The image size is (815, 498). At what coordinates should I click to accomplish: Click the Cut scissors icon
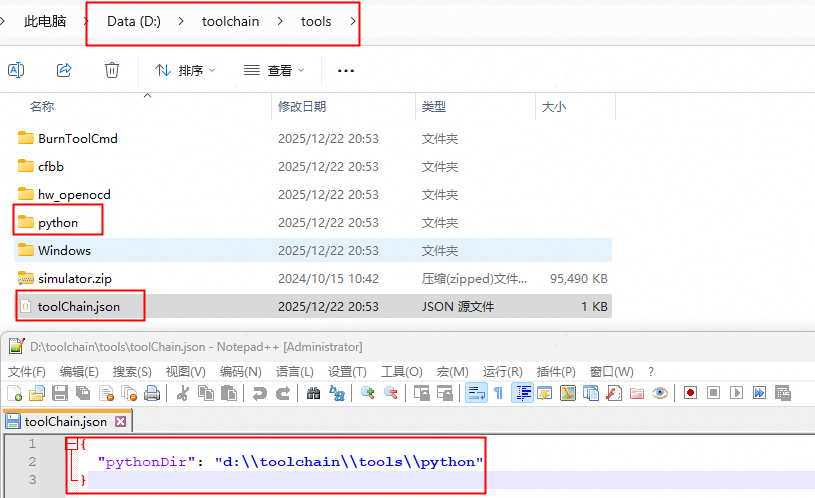(x=183, y=393)
